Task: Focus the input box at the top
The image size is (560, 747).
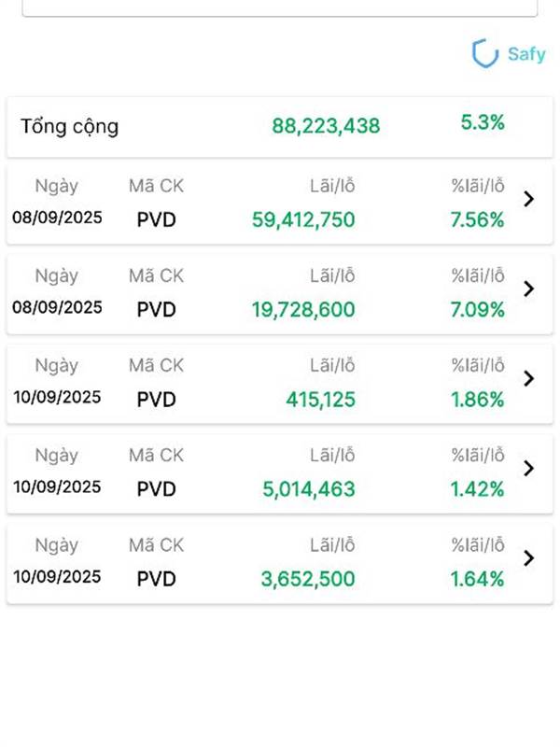Action: [x=280, y=7]
